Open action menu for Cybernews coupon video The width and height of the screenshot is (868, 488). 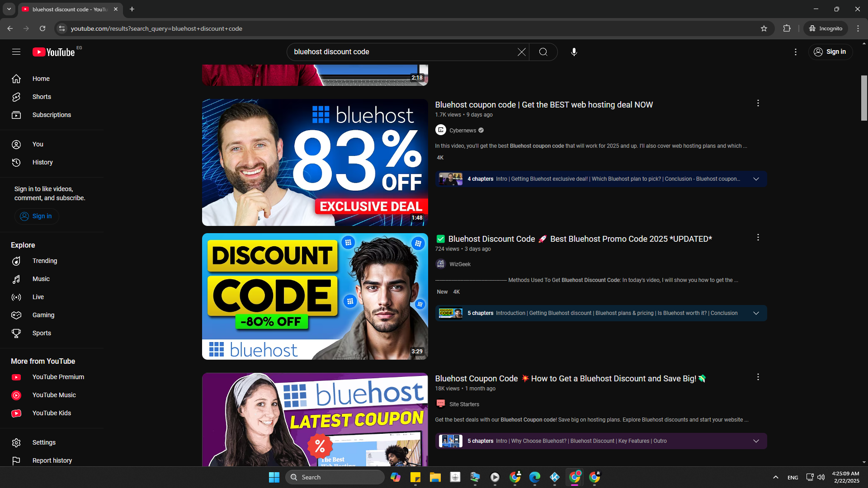tap(758, 103)
